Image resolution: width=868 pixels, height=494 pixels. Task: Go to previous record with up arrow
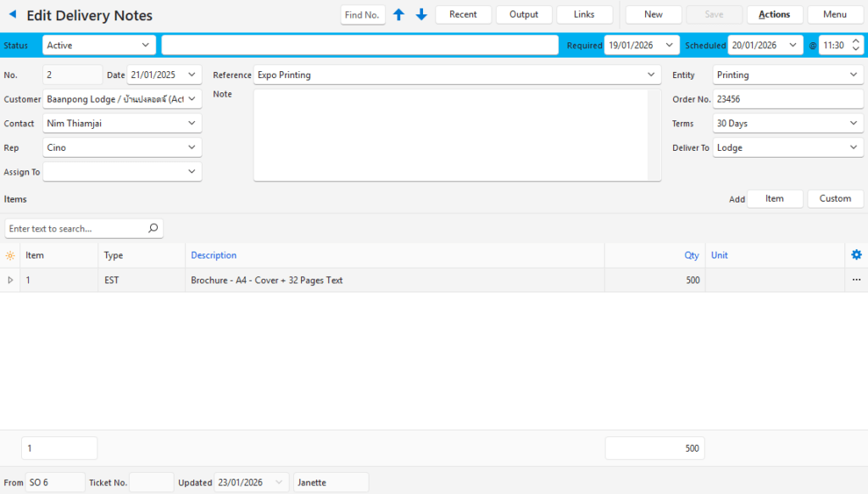click(398, 14)
